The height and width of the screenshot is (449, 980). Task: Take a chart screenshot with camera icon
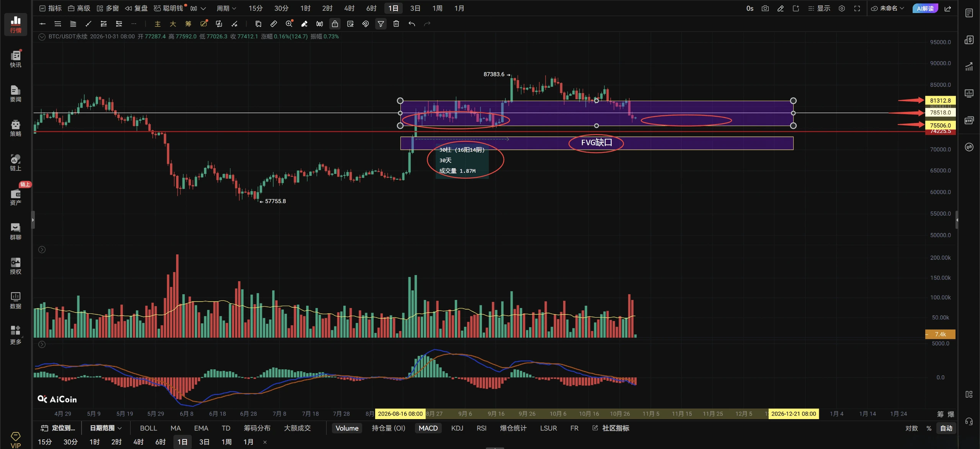[x=765, y=8]
